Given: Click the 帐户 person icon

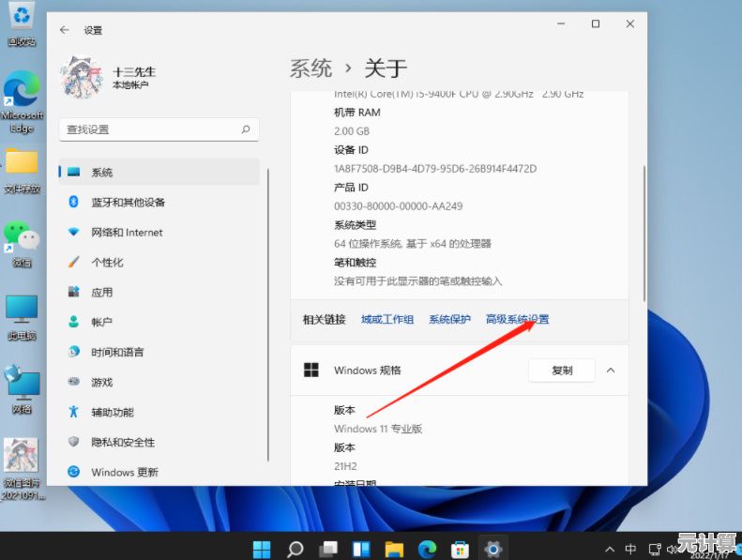Looking at the screenshot, I should [74, 322].
